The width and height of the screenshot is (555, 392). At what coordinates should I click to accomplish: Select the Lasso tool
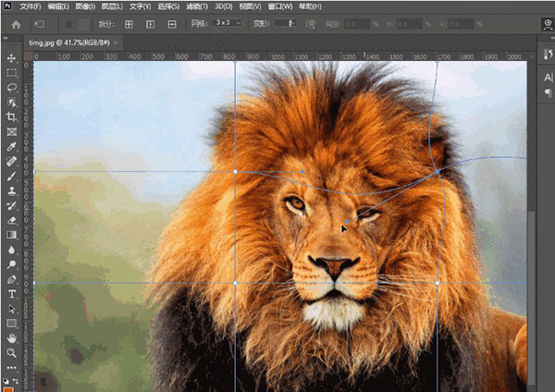tap(11, 88)
